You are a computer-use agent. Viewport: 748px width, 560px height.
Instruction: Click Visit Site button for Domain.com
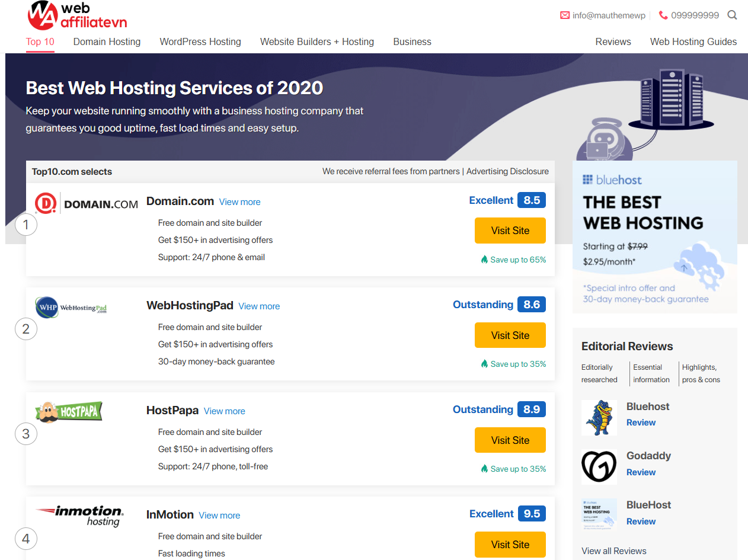510,231
